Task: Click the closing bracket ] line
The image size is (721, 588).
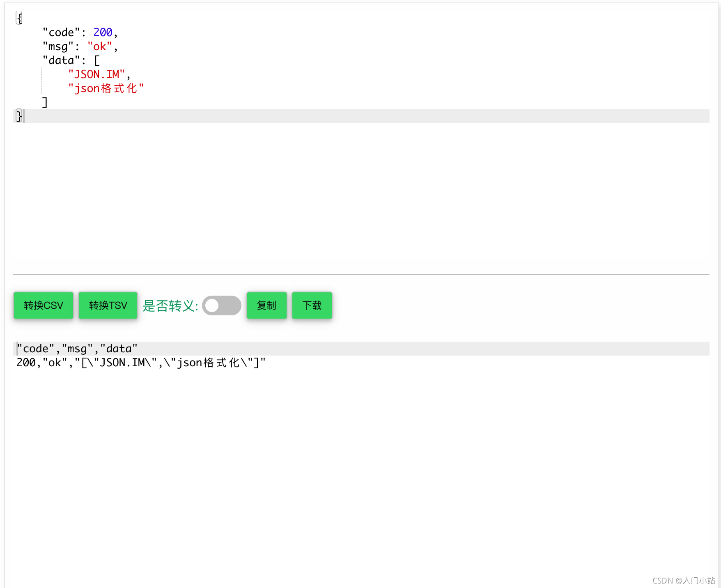Action: [45, 102]
